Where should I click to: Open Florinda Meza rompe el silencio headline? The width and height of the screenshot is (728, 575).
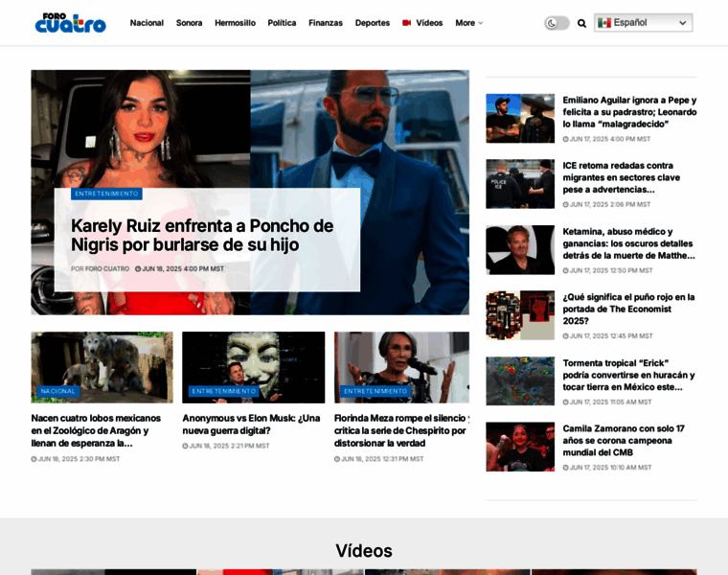pyautogui.click(x=401, y=430)
